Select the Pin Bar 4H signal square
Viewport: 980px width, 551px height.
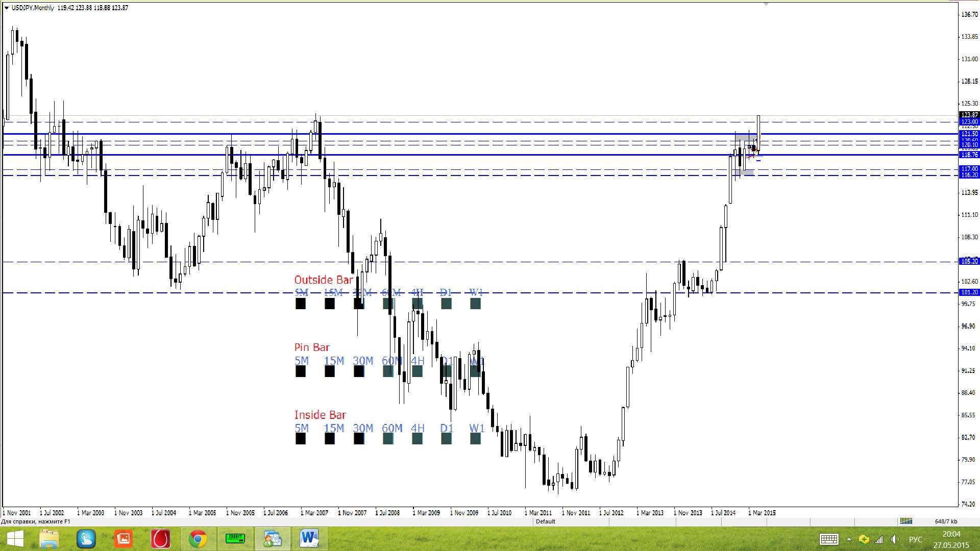pyautogui.click(x=417, y=371)
